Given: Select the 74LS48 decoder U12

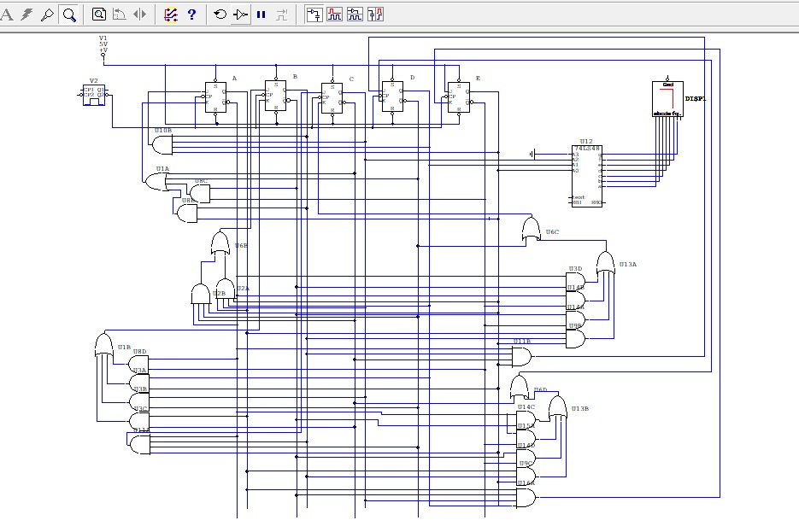Looking at the screenshot, I should coord(586,175).
